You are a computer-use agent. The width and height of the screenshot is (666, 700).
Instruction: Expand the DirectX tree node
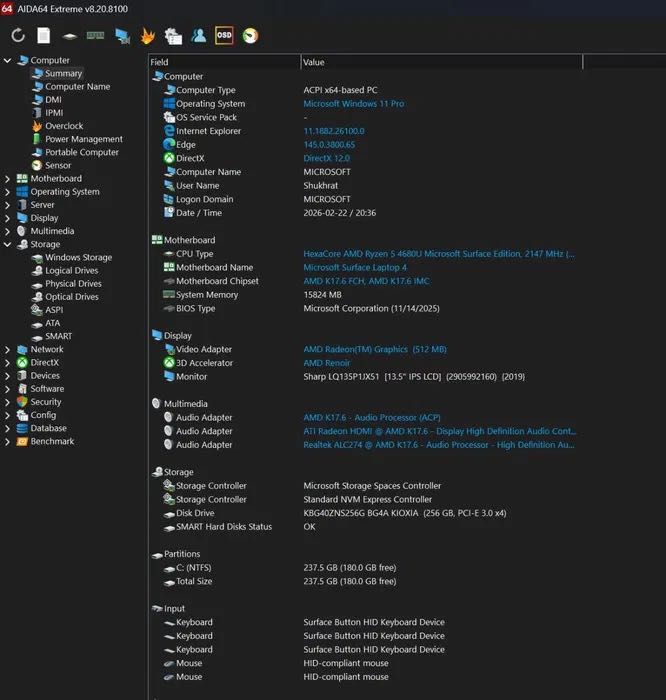click(7, 362)
